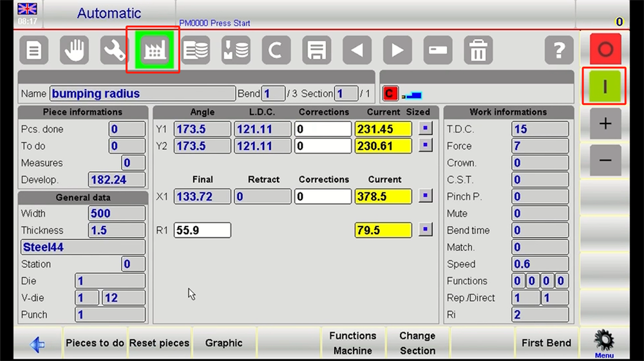Toggle the Y1 sized square button
The image size is (644, 361).
point(425,129)
